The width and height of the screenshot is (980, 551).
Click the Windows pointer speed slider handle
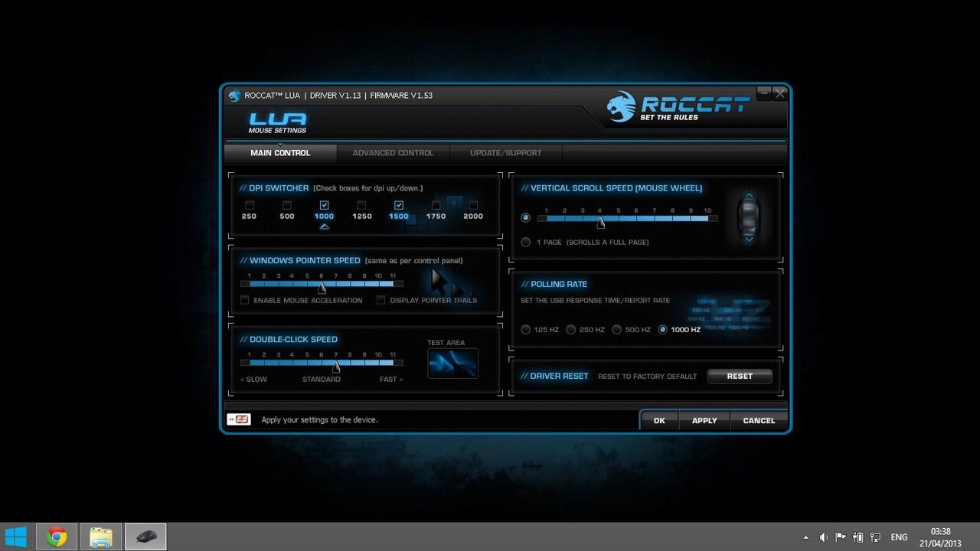(x=322, y=287)
